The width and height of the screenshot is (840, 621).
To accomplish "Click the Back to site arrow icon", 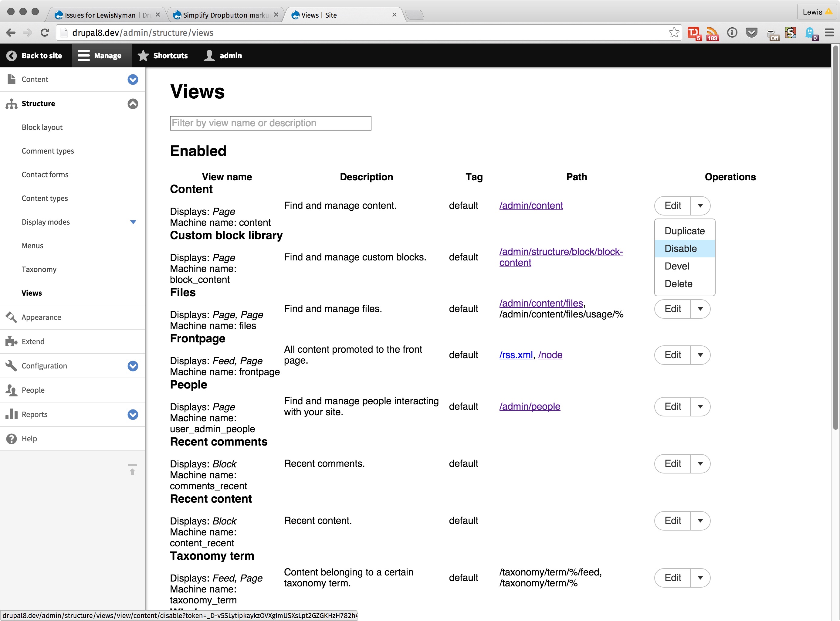I will tap(12, 56).
